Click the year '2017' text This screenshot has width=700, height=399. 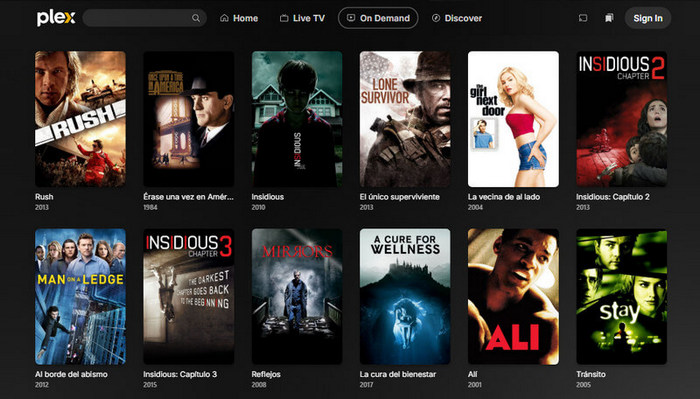367,385
